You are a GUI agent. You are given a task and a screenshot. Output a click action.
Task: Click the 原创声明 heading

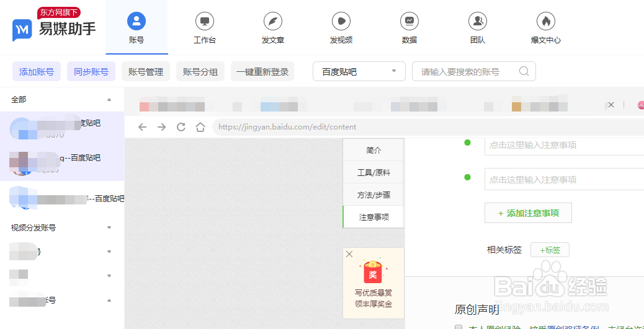477,310
